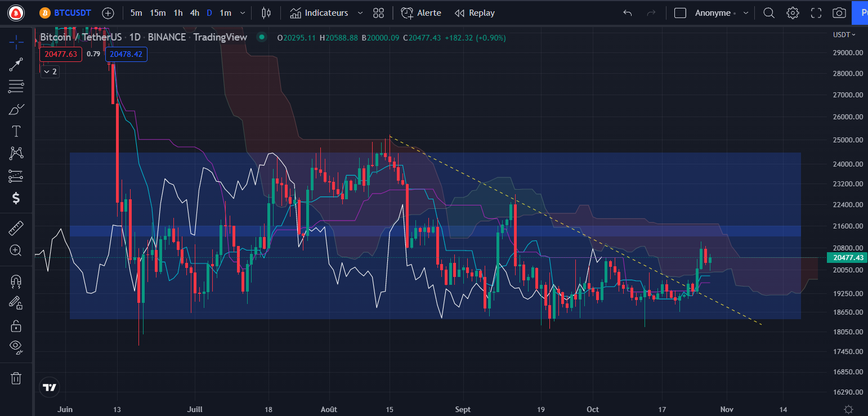Switch to the daily D timeframe
The image size is (868, 416).
pos(209,12)
